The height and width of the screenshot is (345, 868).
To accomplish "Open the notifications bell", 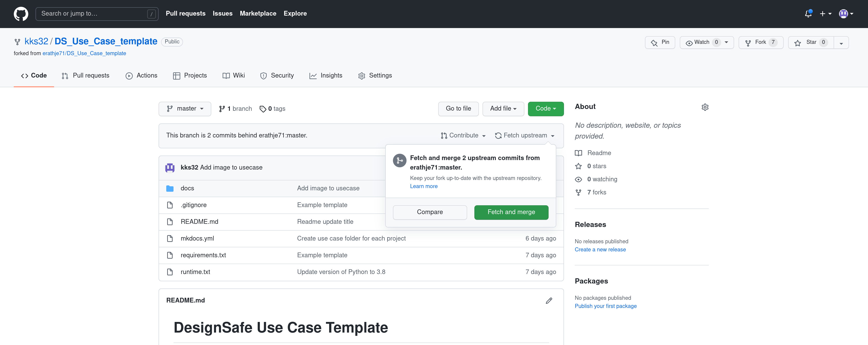I will coord(808,14).
